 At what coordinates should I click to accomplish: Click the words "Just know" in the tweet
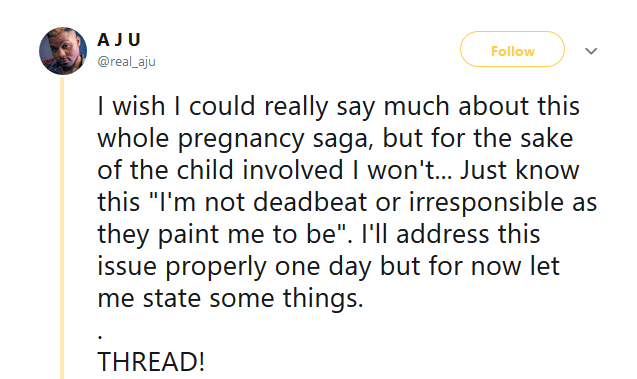point(520,170)
